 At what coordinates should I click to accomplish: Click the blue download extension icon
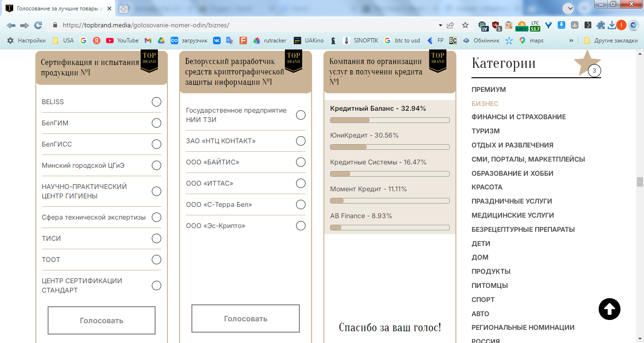[561, 25]
